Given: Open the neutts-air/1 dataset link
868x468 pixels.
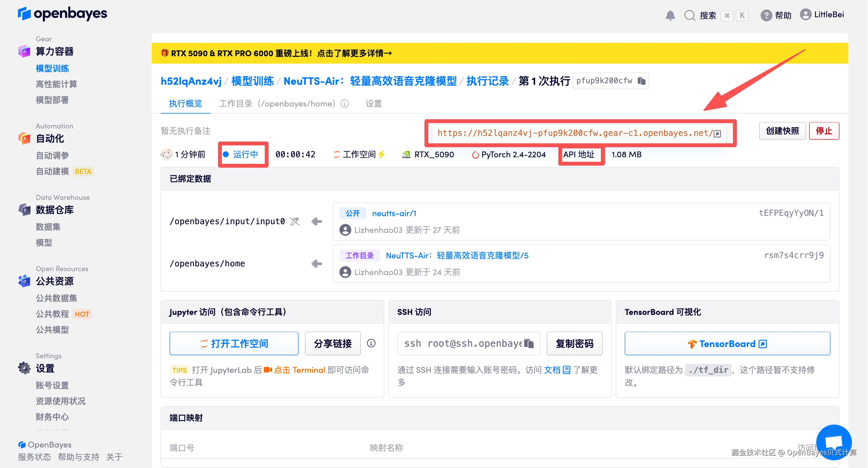Looking at the screenshot, I should tap(394, 213).
